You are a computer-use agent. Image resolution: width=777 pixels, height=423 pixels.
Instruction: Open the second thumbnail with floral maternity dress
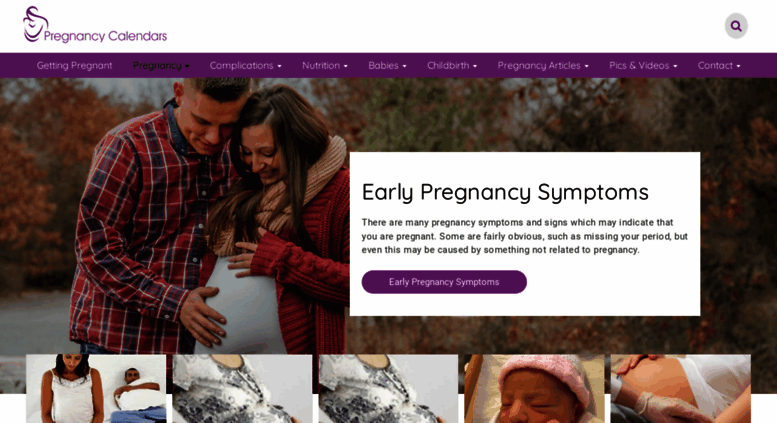pyautogui.click(x=242, y=388)
